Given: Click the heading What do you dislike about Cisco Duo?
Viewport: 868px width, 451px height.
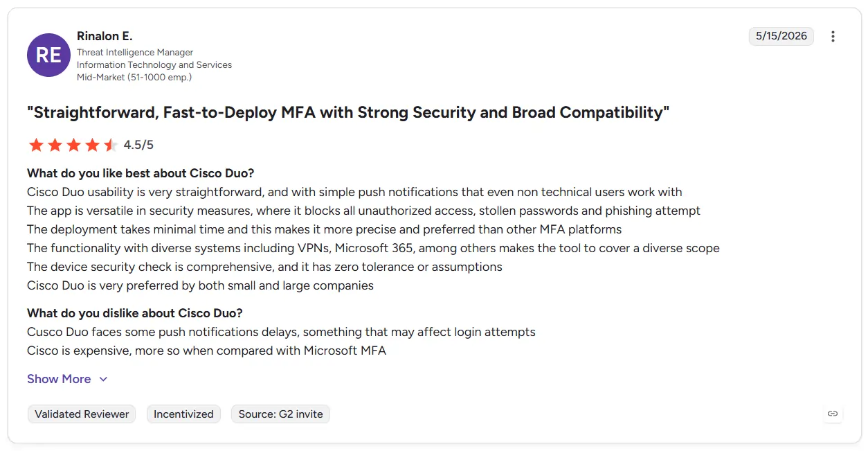Looking at the screenshot, I should 135,313.
